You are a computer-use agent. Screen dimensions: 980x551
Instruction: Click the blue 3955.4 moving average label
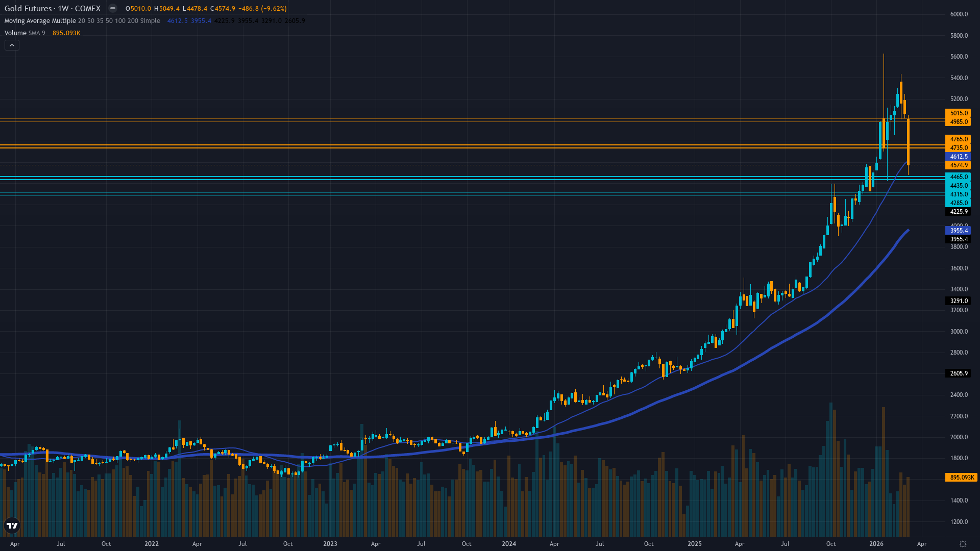pyautogui.click(x=957, y=230)
